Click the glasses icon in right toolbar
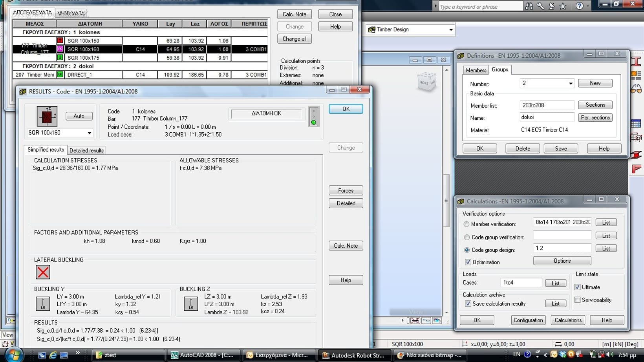644x362 pixels. (636, 90)
